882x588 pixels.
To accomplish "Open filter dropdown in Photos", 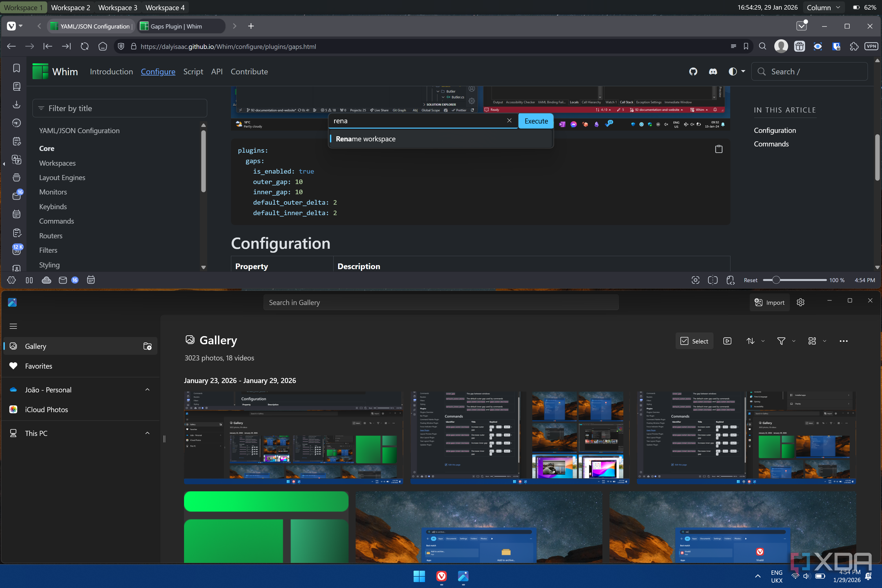I will [786, 341].
